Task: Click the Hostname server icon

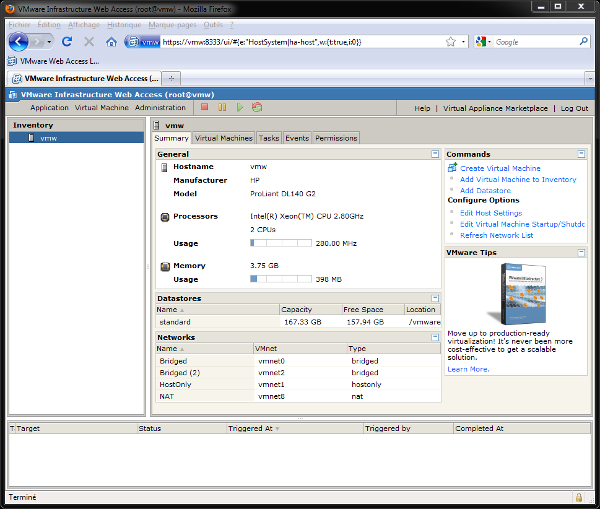Action: point(164,167)
